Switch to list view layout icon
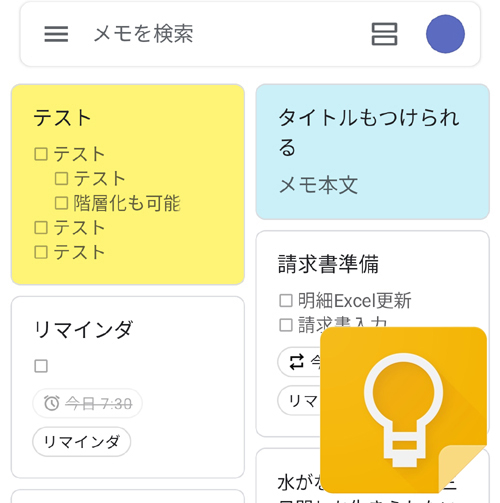Screen dimensions: 500x503 tap(384, 34)
